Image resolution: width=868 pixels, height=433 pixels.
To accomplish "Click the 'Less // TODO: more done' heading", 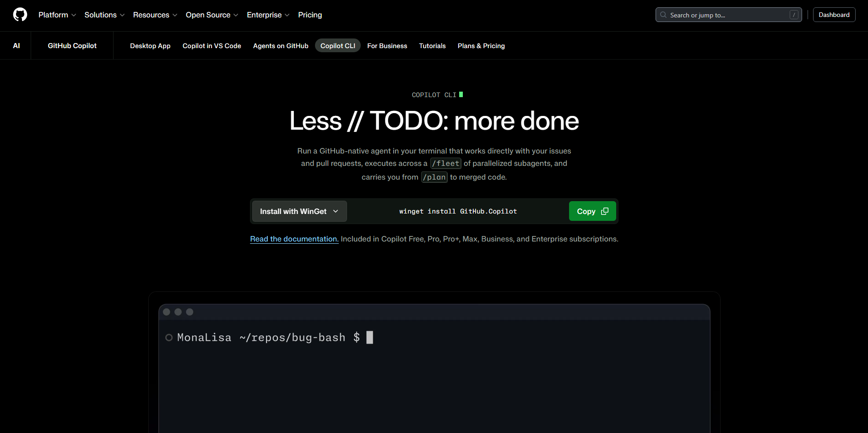I will point(434,121).
